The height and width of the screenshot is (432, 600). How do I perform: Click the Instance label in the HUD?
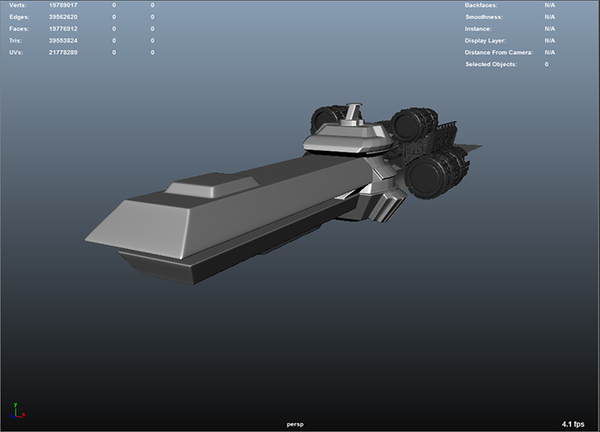pos(480,29)
